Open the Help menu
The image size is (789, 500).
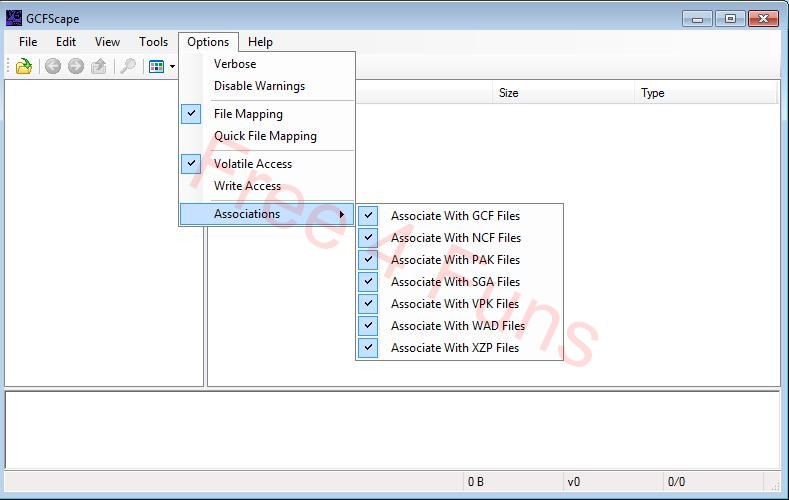click(x=260, y=42)
